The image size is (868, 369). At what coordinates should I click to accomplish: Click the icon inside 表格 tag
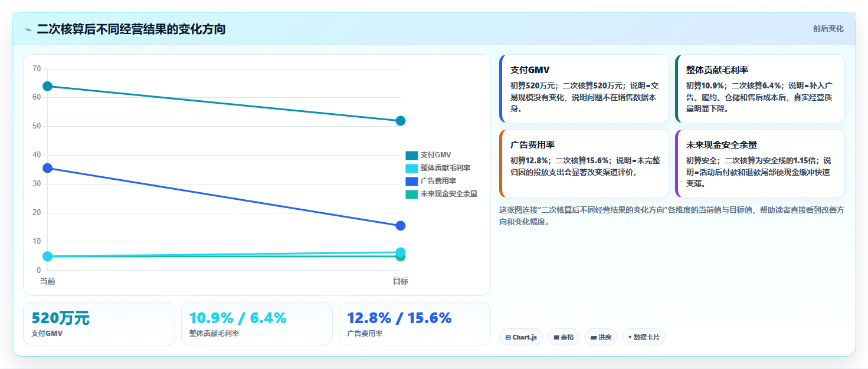[x=556, y=338]
